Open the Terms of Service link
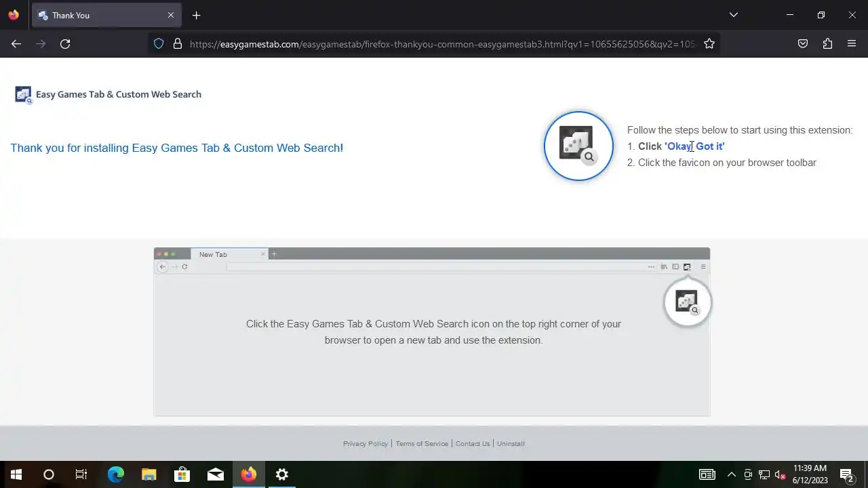This screenshot has height=488, width=868. tap(422, 444)
